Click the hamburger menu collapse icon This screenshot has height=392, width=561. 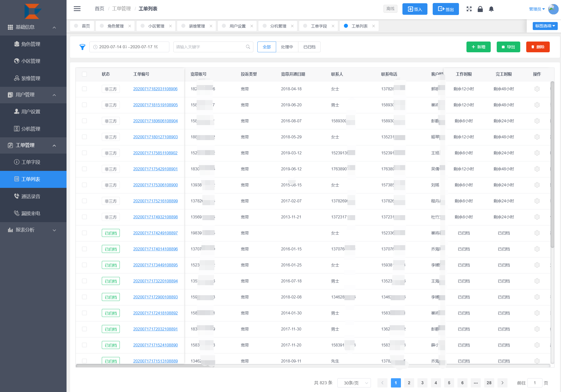[77, 9]
